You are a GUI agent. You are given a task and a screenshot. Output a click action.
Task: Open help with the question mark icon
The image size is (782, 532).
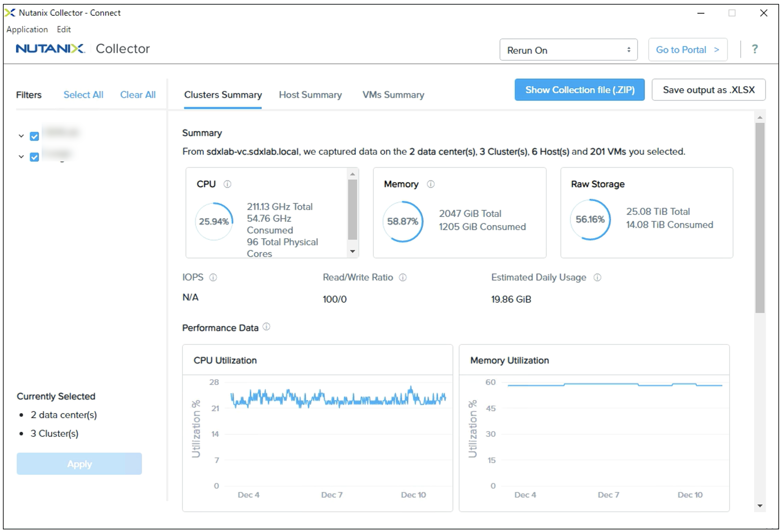755,49
